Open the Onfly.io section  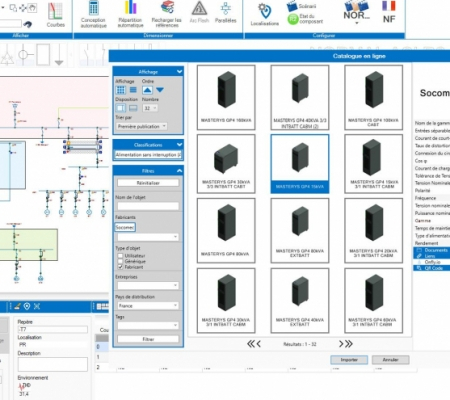click(432, 262)
